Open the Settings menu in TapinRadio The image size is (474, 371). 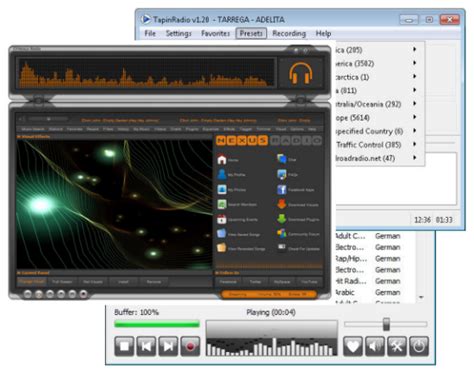[179, 33]
